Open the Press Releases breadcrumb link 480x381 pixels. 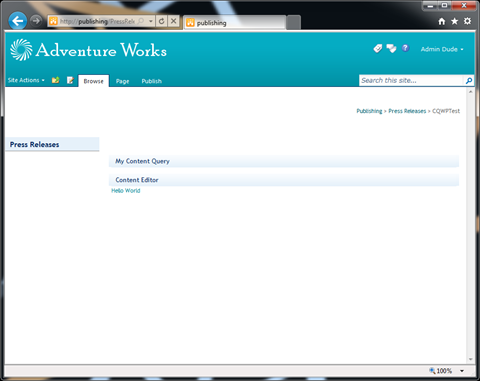pos(407,111)
